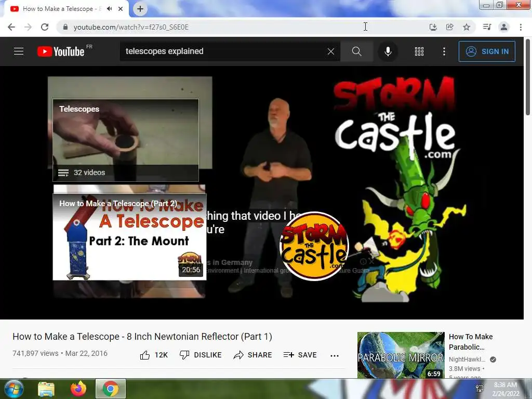Screen dimensions: 532x399
Task: Save the video with SAVE button
Action: pyautogui.click(x=300, y=355)
